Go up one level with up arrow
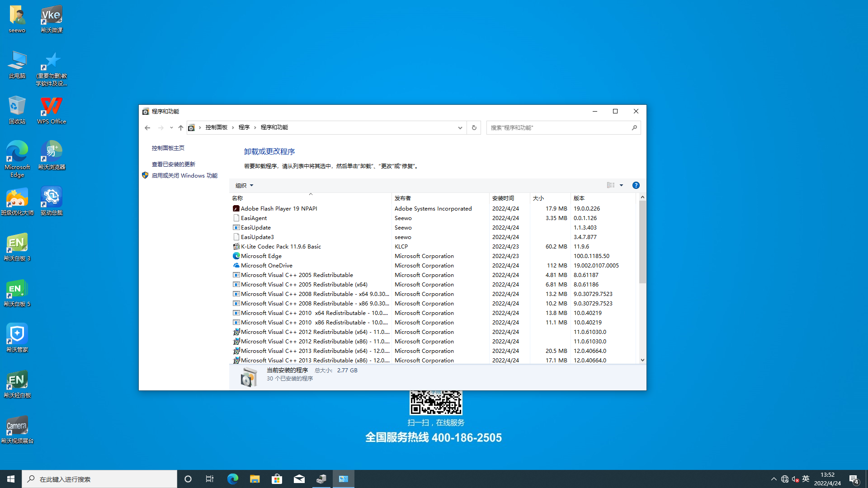Viewport: 868px width, 488px height. 181,128
